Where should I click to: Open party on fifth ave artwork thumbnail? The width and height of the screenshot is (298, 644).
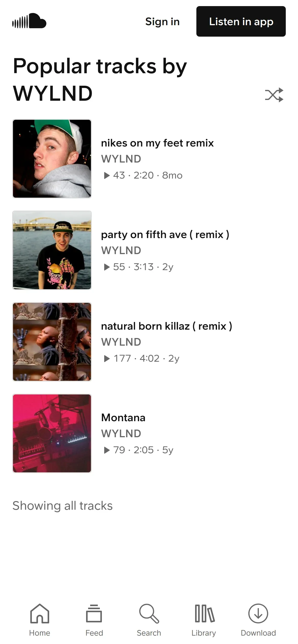52,250
